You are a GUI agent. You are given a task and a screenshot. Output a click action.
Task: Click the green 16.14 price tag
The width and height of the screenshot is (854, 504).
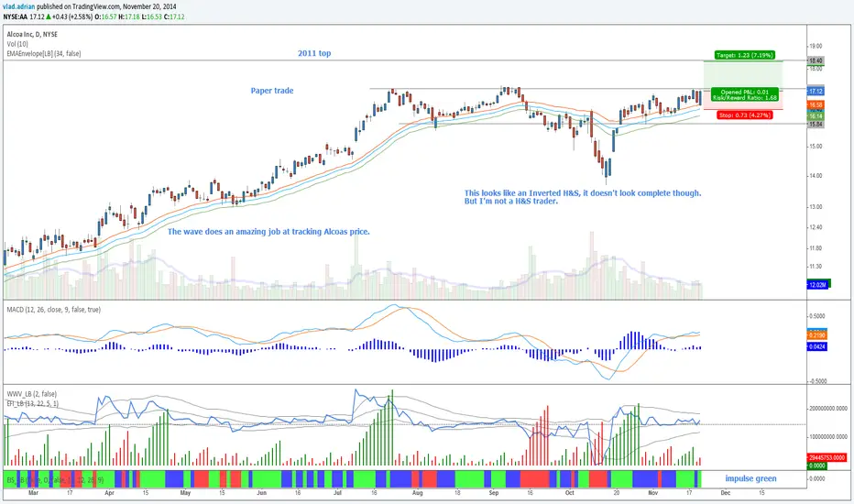(x=816, y=116)
